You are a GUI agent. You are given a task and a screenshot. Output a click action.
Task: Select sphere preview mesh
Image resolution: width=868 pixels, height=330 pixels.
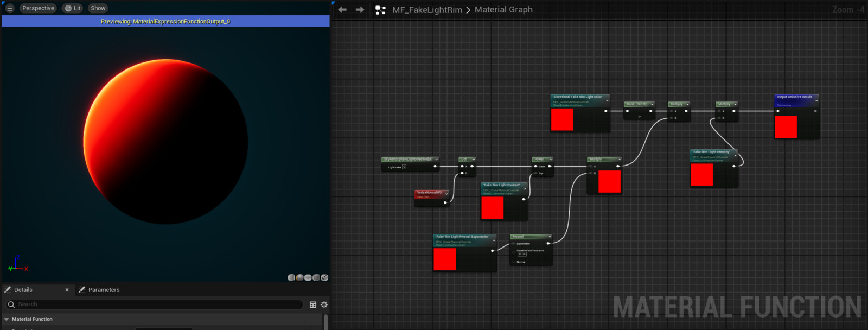[299, 277]
